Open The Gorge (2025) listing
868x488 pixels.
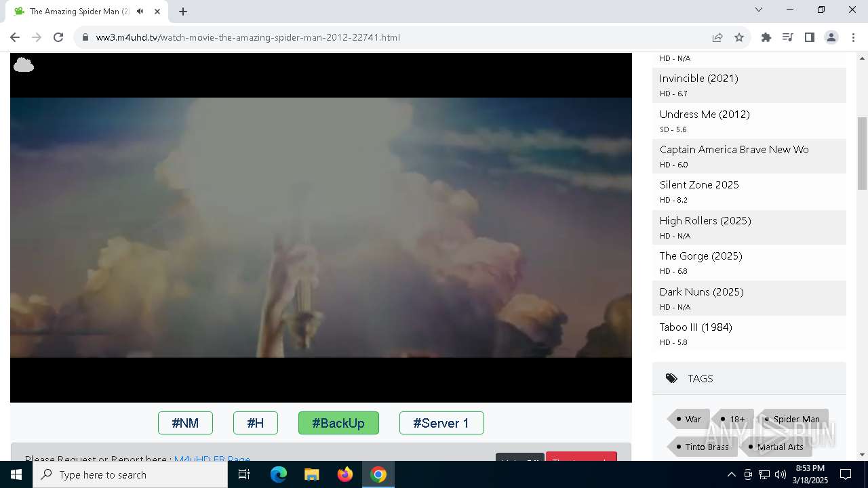(701, 256)
